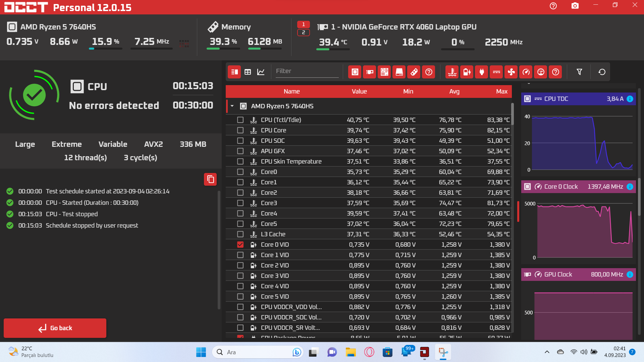Image resolution: width=644 pixels, height=362 pixels.
Task: Toggle temperature sensors filter icon
Action: (x=452, y=72)
